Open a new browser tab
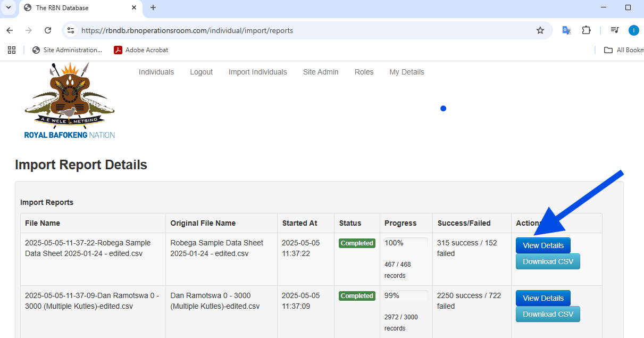This screenshot has width=644, height=338. click(153, 8)
